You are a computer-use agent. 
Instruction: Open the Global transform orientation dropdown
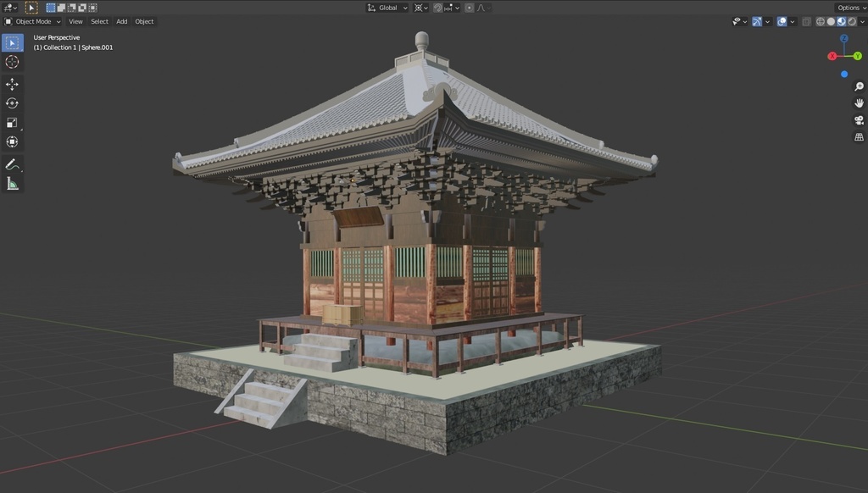[x=387, y=8]
